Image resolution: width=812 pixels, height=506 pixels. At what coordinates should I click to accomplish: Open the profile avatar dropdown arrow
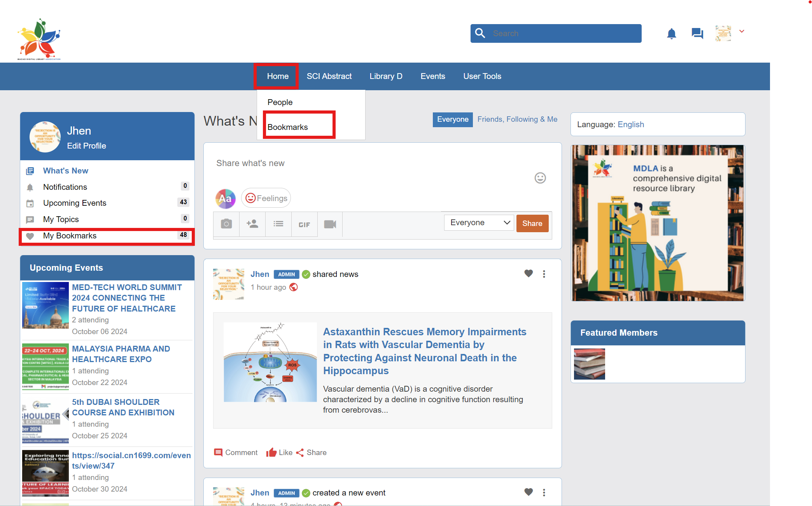coord(742,32)
